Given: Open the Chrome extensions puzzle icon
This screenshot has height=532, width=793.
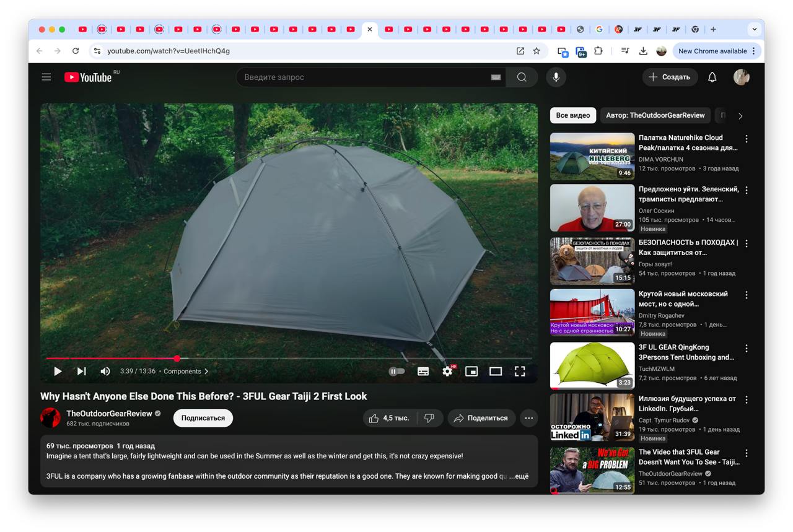Looking at the screenshot, I should [598, 51].
